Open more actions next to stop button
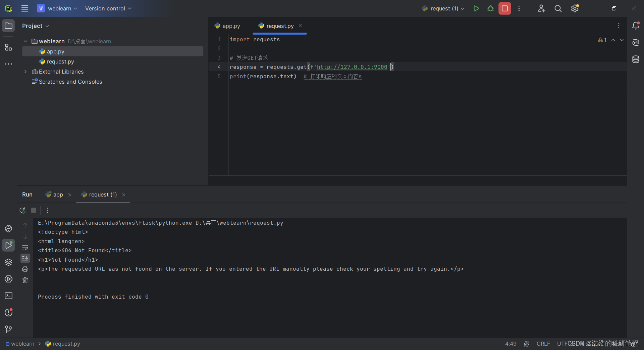 point(519,8)
